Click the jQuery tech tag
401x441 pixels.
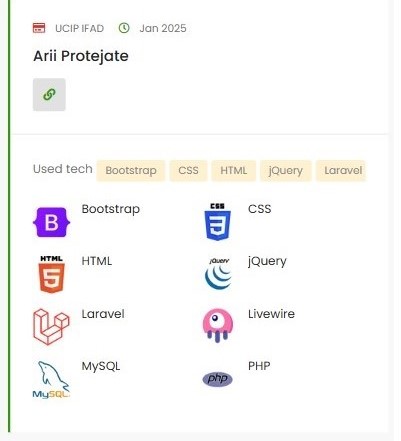click(286, 171)
